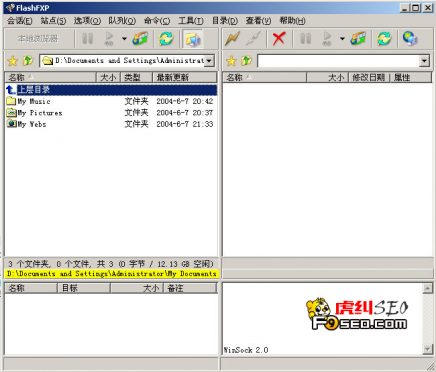Click the My Webs folder icon
The width and height of the screenshot is (436, 372).
11,124
